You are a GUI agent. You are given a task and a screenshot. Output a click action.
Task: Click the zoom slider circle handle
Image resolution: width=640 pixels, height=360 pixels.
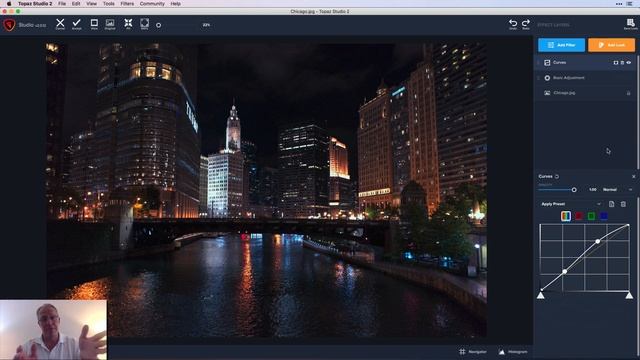pos(158,25)
